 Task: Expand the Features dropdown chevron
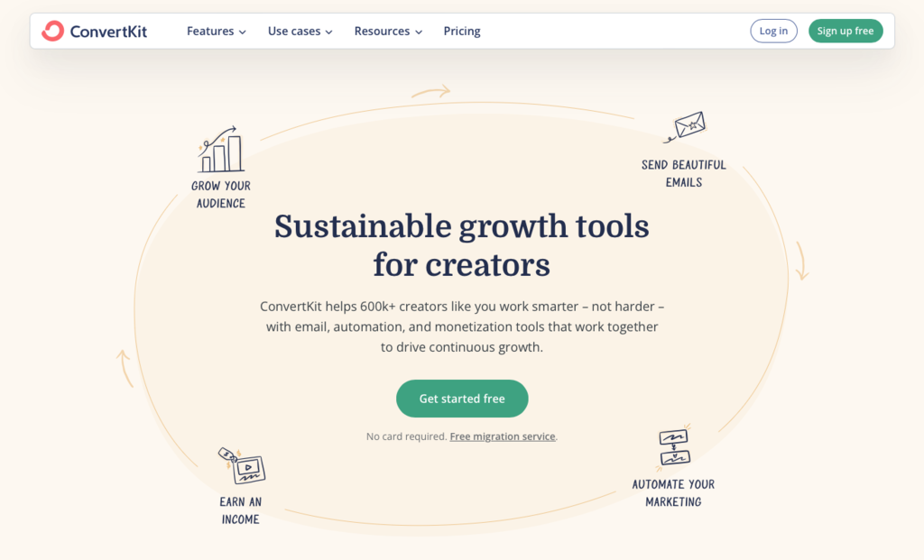(x=245, y=32)
